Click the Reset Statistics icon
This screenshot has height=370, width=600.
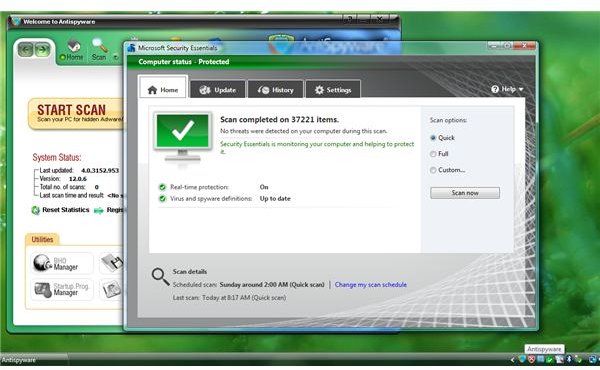pyautogui.click(x=36, y=210)
